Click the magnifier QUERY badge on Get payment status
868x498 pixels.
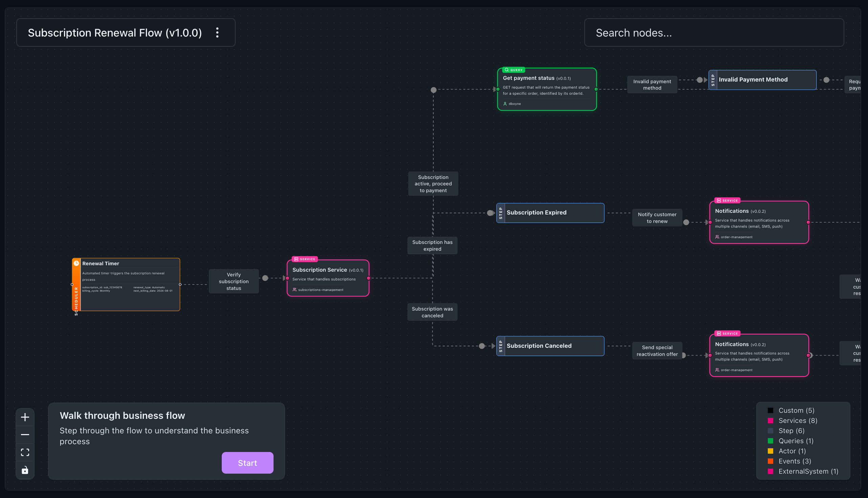(x=507, y=70)
